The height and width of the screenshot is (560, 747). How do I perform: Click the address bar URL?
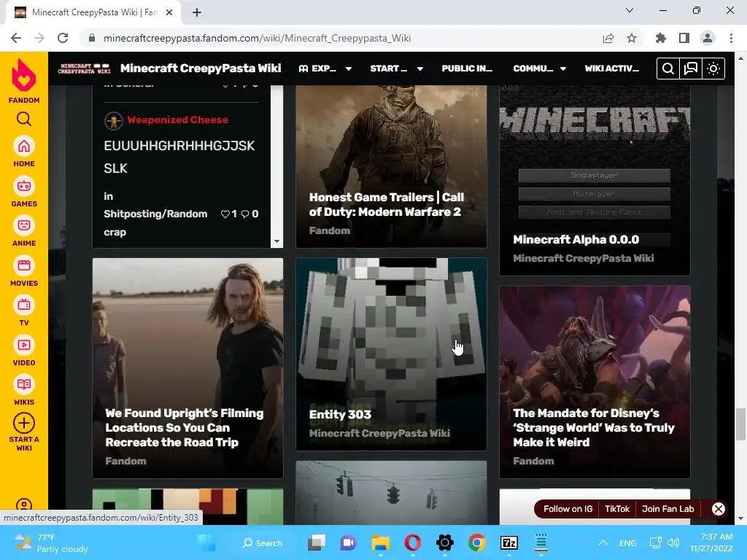pos(258,38)
